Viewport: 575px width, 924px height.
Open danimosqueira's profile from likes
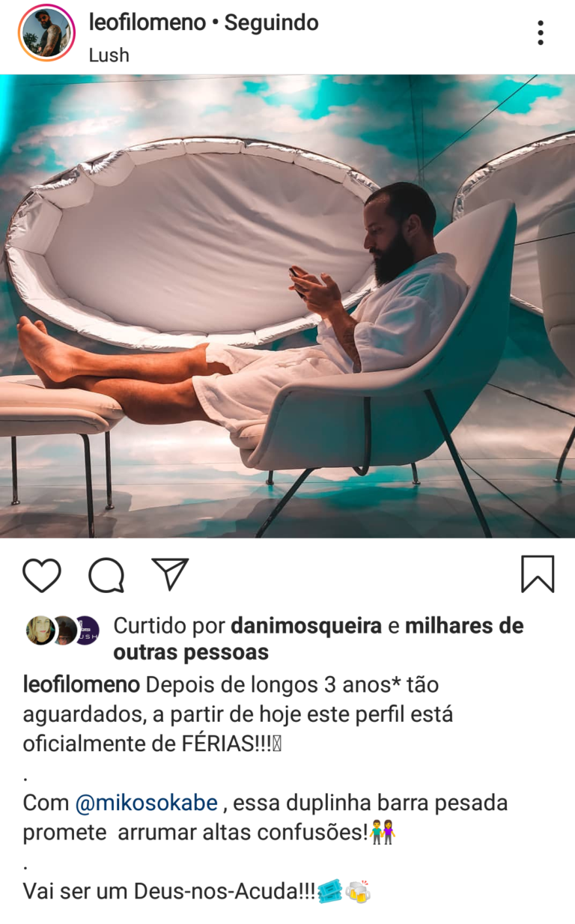coord(306,626)
